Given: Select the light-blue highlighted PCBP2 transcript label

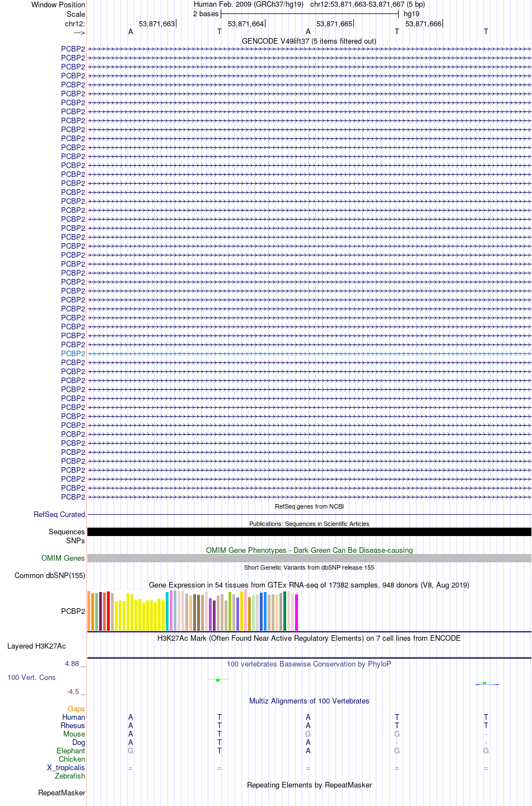Looking at the screenshot, I should (73, 353).
